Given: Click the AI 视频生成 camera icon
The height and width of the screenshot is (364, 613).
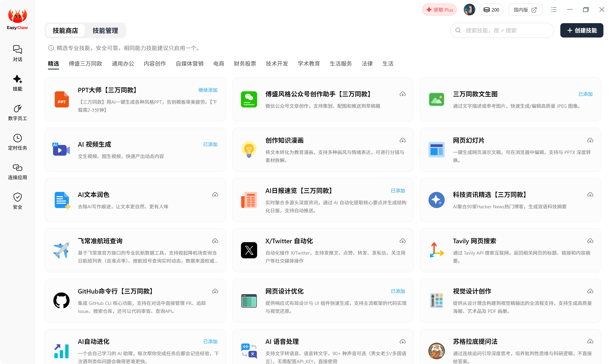Looking at the screenshot, I should [x=61, y=149].
